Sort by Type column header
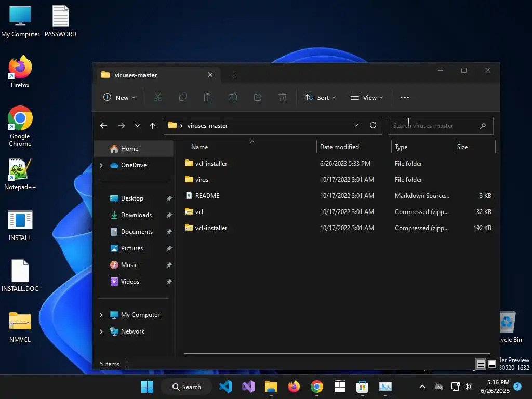Image resolution: width=532 pixels, height=399 pixels. (422, 147)
